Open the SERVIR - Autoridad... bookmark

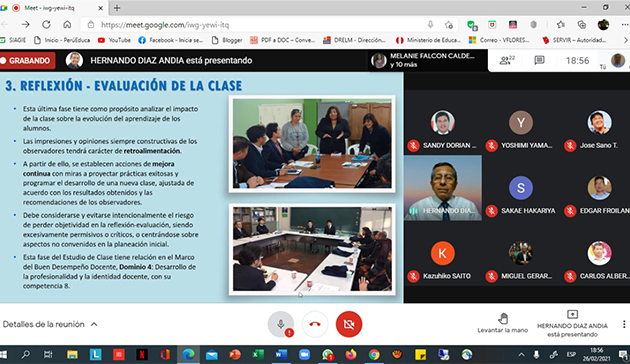(574, 40)
